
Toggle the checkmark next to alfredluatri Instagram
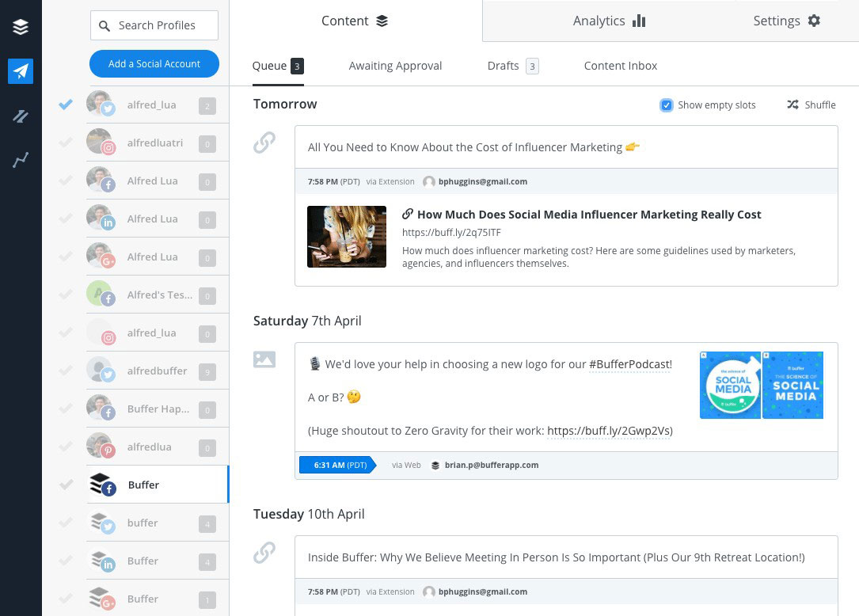coord(66,143)
